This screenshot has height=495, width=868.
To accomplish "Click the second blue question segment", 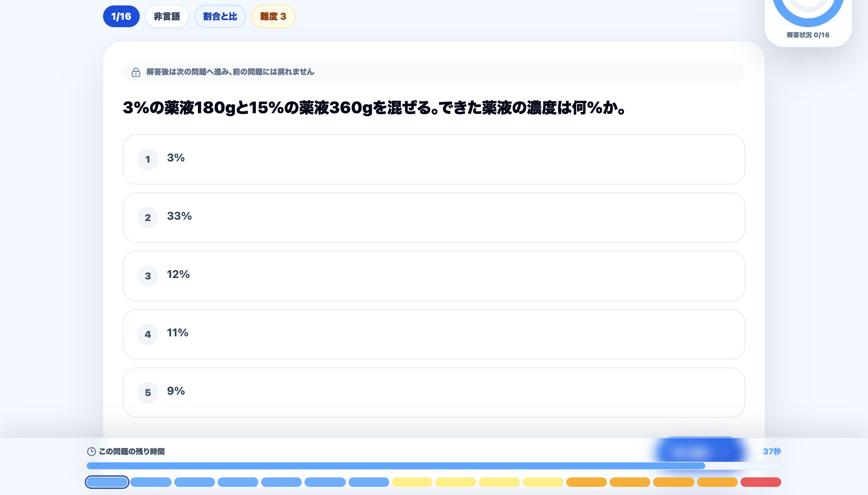I will (151, 482).
